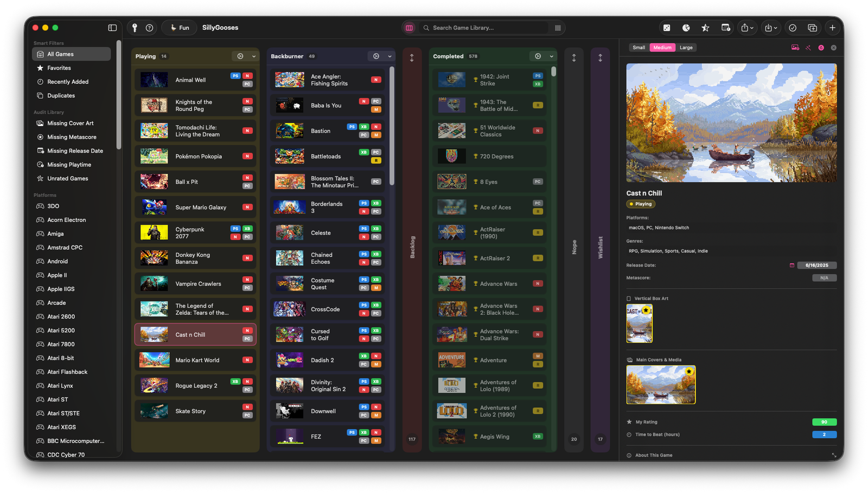868x493 pixels.
Task: Toggle the sidebar visibility button
Action: pos(112,28)
